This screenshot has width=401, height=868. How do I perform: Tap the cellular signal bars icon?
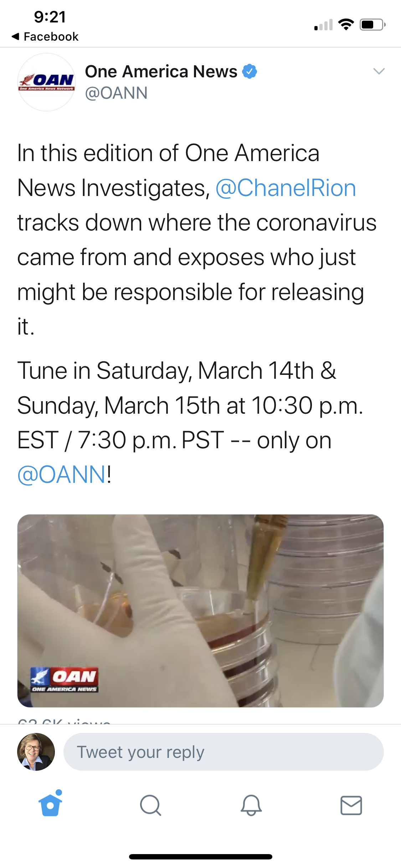click(323, 25)
